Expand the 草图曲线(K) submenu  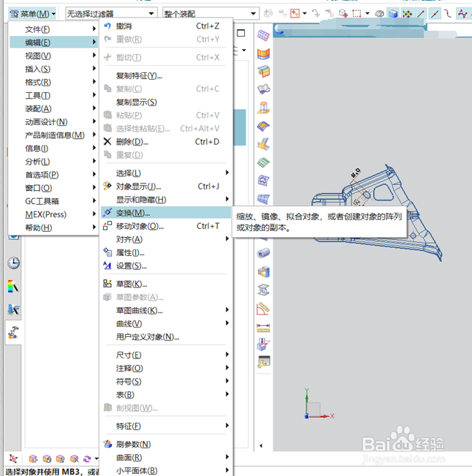[x=166, y=310]
